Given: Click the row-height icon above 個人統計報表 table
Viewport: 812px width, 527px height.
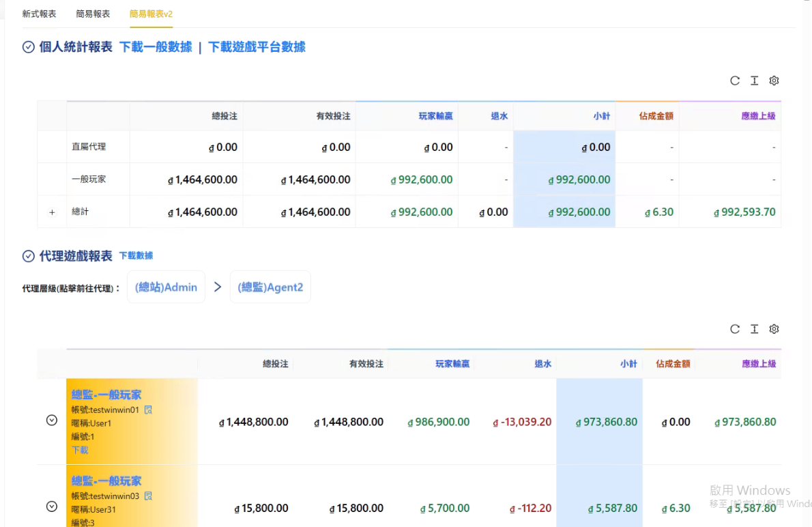Looking at the screenshot, I should (x=754, y=81).
